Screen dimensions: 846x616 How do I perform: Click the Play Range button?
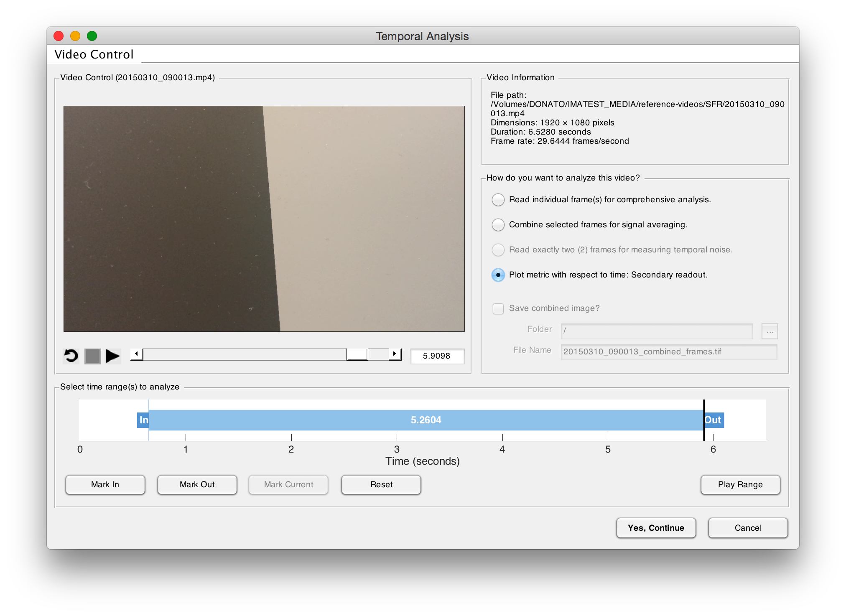(741, 485)
